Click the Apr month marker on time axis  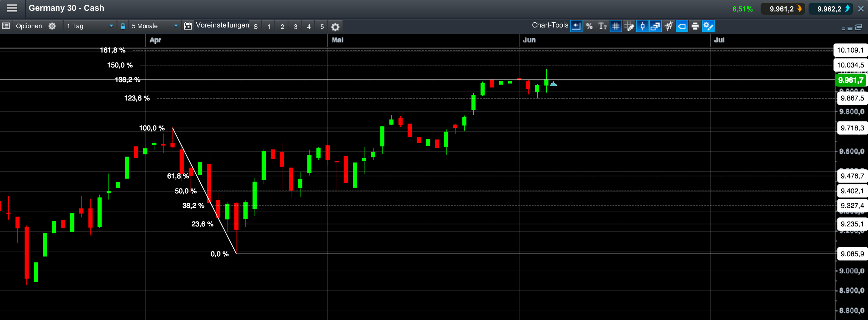click(x=155, y=40)
